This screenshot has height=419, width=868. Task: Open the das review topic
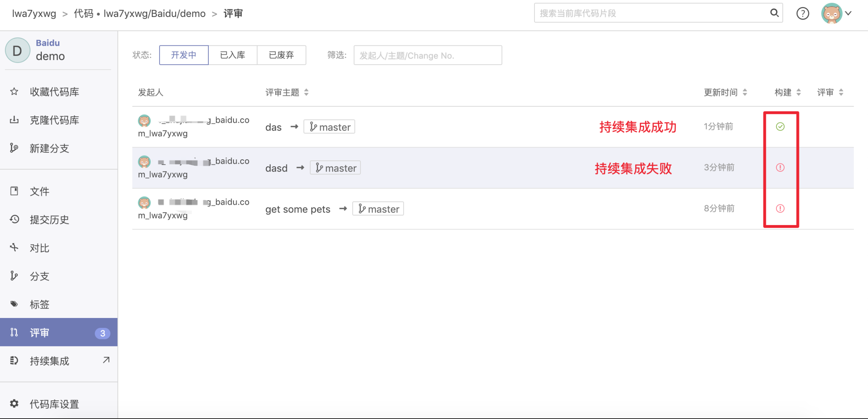coord(273,127)
